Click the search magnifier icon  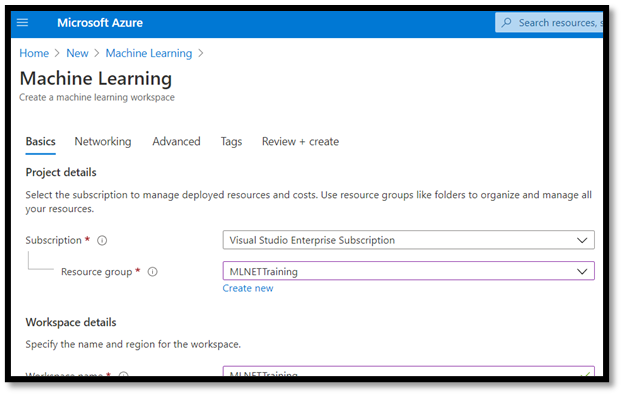pos(506,22)
